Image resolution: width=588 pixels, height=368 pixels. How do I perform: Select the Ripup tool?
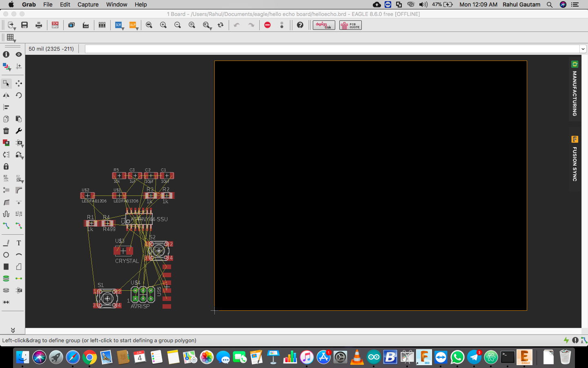tap(19, 226)
